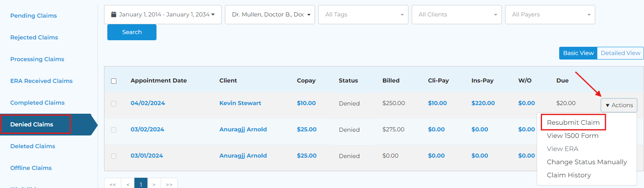The image size is (644, 188).
Task: Go to first page of results
Action: click(113, 184)
